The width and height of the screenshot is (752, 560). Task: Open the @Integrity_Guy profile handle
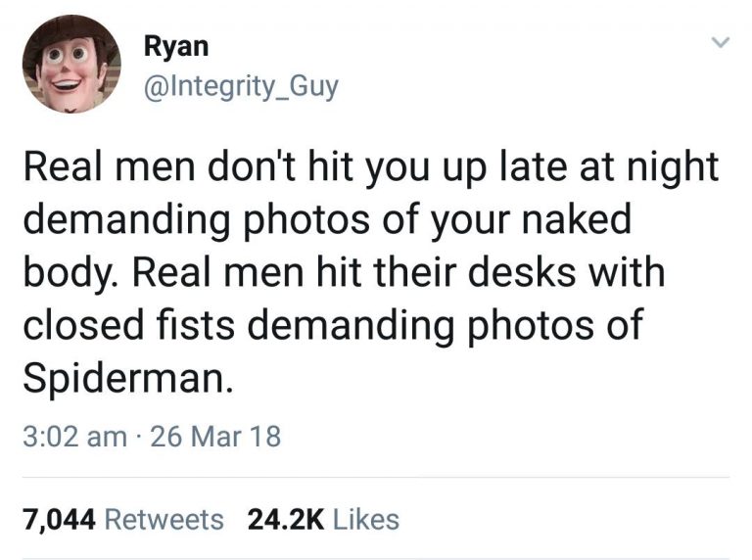tap(240, 86)
